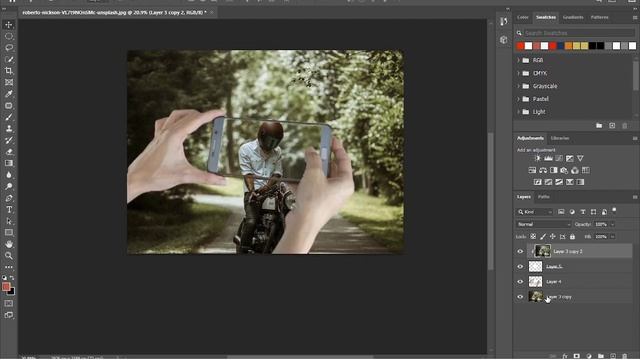Select the Pen tool
Viewport: 640px width, 360px height.
tap(9, 198)
